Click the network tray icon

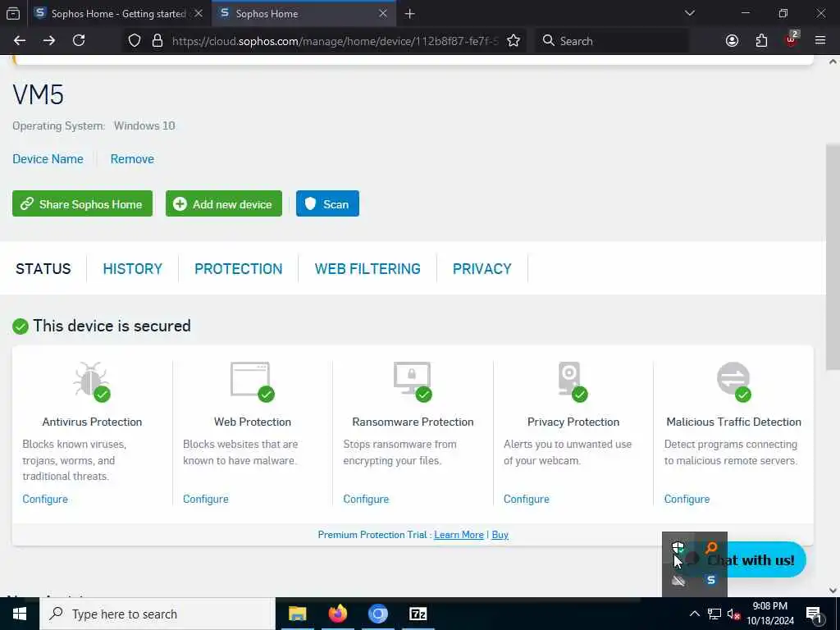[714, 614]
